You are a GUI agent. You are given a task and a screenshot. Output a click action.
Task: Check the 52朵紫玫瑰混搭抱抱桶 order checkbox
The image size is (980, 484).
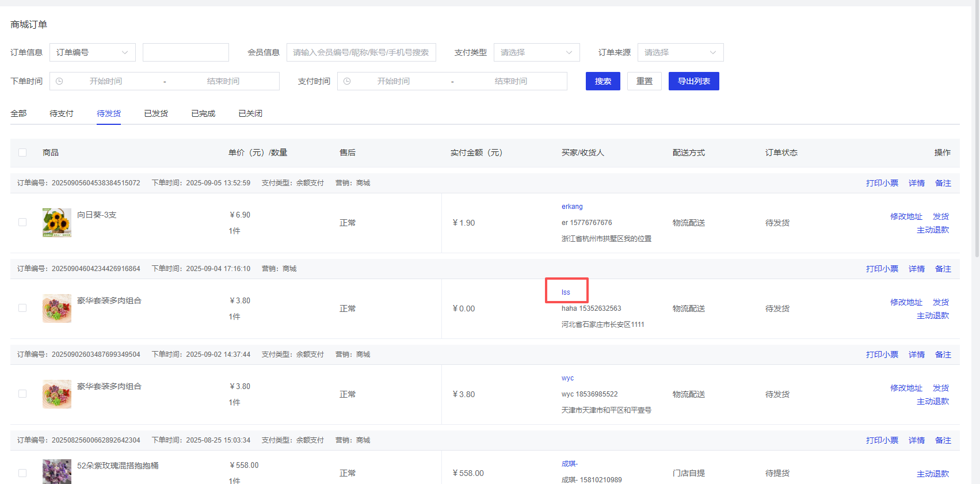22,473
